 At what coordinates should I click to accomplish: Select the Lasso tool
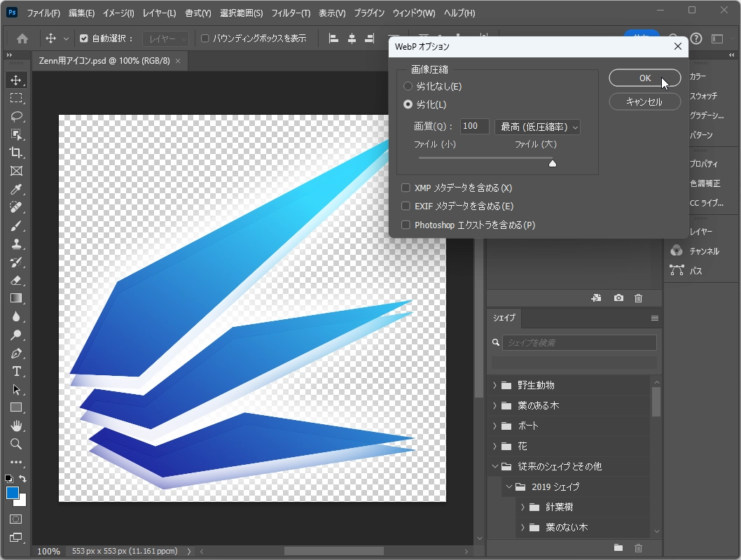pyautogui.click(x=16, y=116)
